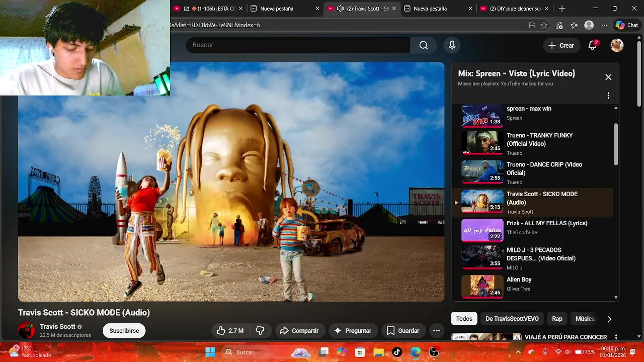Click the add-to-collections icon in address bar

point(531,25)
